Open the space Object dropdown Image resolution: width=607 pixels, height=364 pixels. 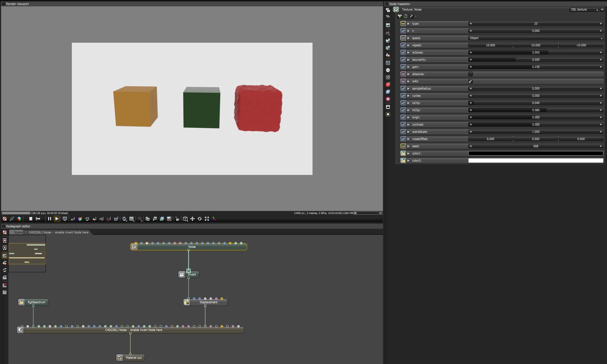click(x=535, y=38)
